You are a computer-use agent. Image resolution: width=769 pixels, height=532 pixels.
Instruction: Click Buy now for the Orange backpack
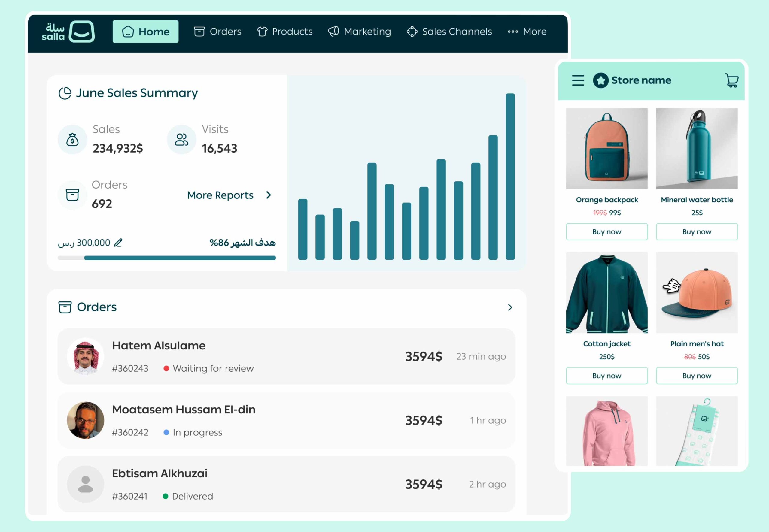[x=606, y=231]
